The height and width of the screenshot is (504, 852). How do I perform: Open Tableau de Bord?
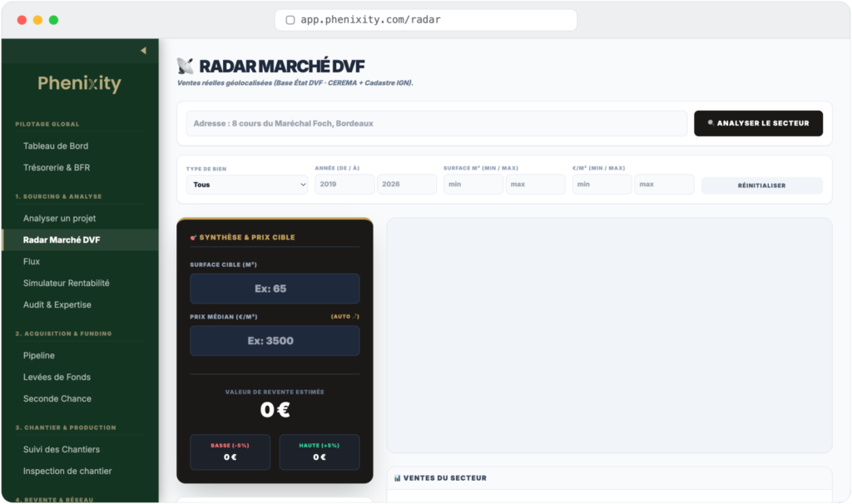pos(56,146)
